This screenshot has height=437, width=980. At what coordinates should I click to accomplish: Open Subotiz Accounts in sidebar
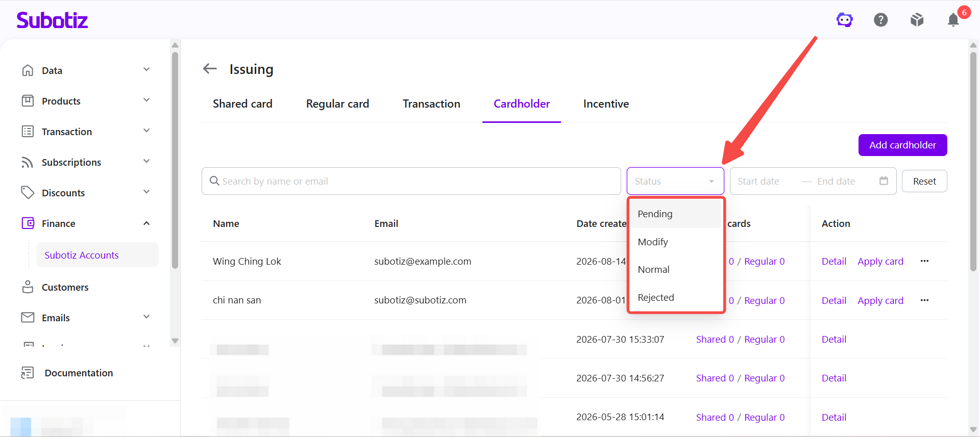click(x=97, y=255)
